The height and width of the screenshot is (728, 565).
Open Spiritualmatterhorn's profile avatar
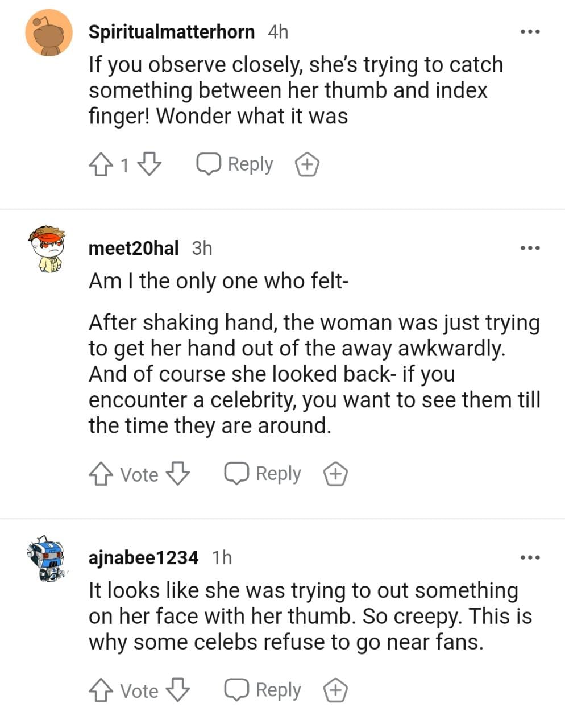(x=49, y=32)
